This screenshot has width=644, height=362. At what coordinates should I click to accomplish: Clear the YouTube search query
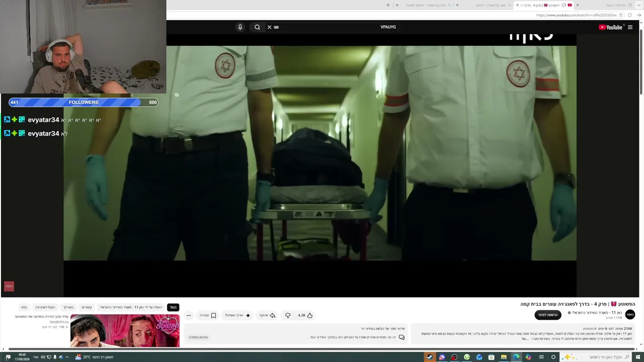tap(269, 27)
